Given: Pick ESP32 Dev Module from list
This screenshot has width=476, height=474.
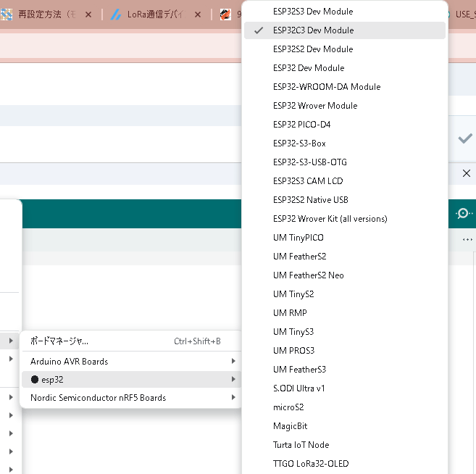Looking at the screenshot, I should 345,68.
